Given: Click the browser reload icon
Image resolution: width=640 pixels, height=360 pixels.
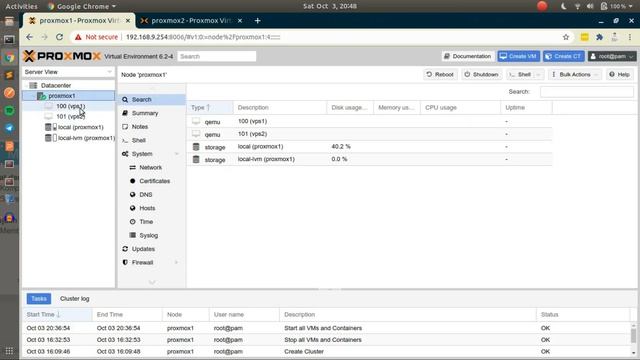Looking at the screenshot, I should click(x=60, y=37).
